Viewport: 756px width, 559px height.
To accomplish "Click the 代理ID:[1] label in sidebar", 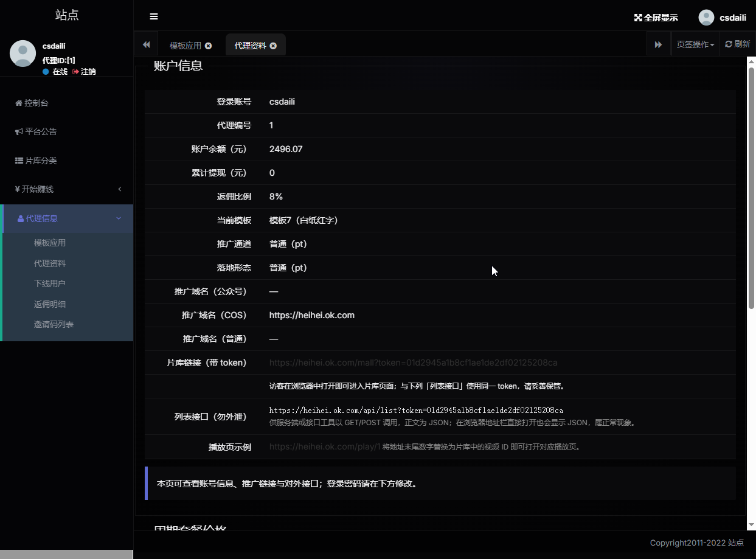I will [59, 60].
